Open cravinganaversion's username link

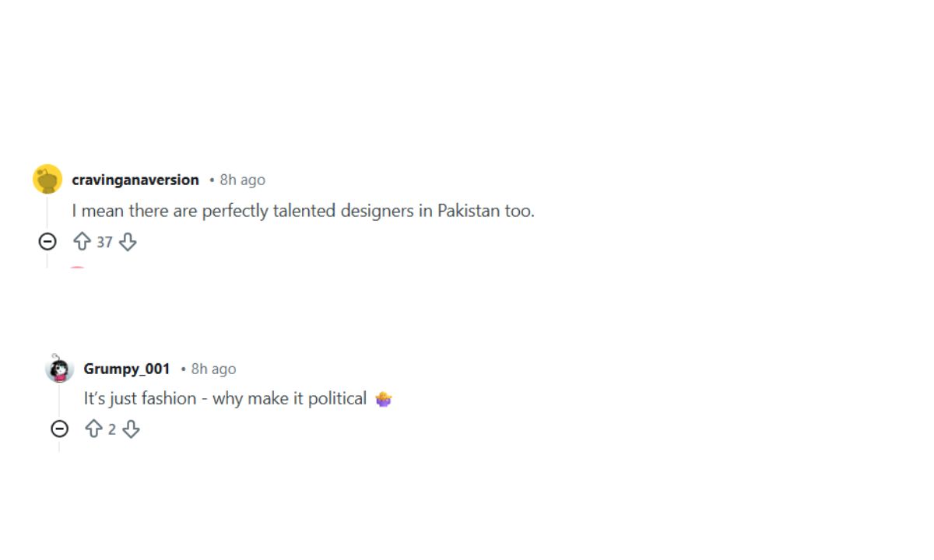pos(135,179)
